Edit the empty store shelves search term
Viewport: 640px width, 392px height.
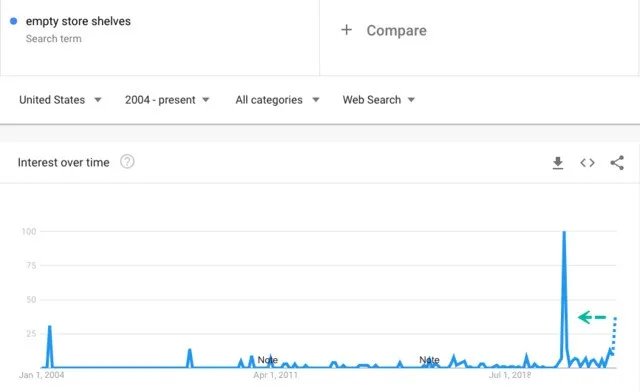(x=78, y=21)
